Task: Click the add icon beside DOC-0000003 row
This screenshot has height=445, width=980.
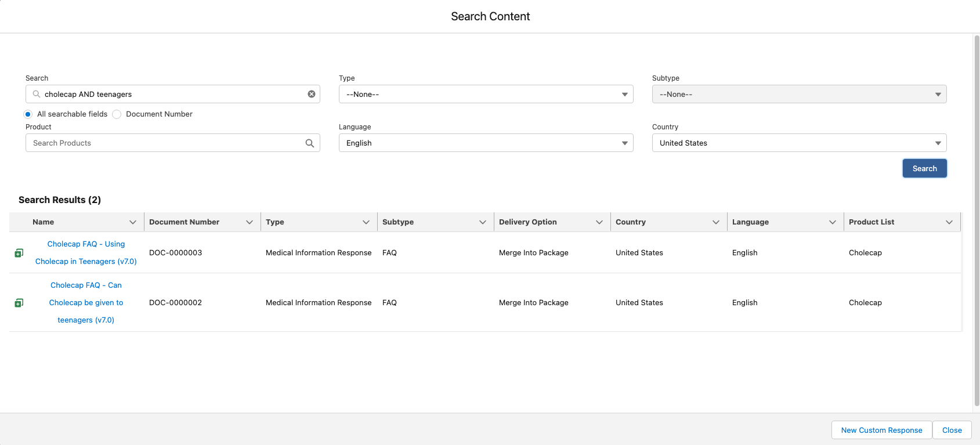Action: pos(19,253)
